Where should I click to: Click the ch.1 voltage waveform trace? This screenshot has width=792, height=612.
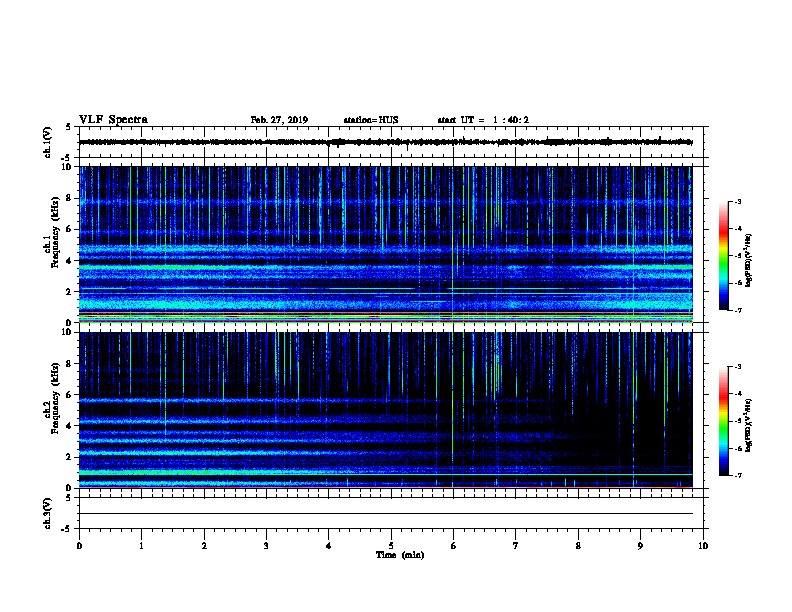pyautogui.click(x=386, y=142)
